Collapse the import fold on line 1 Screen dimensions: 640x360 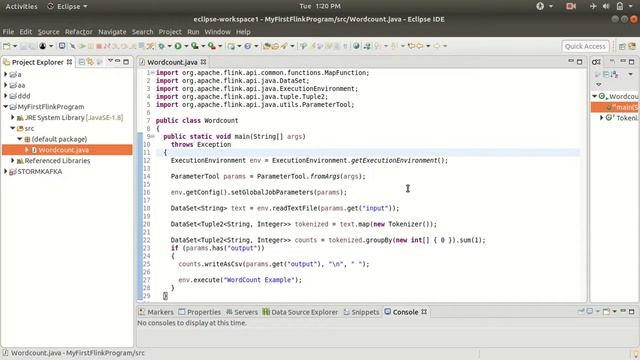pos(152,73)
